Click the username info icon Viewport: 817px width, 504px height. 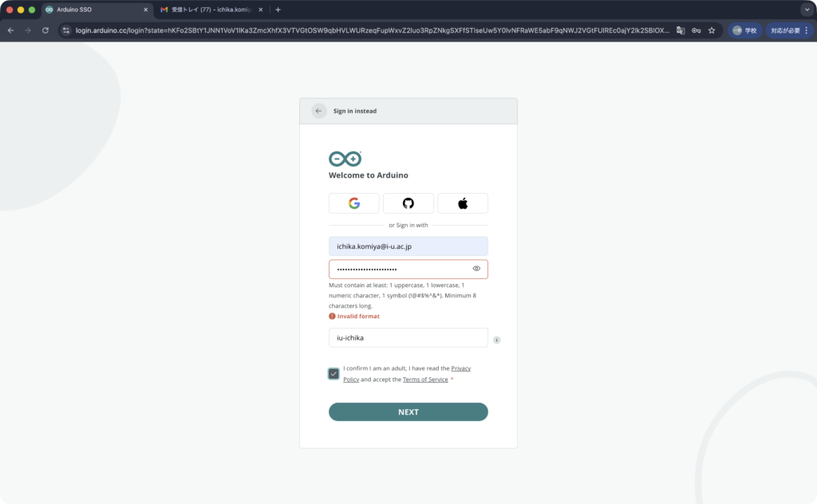click(497, 340)
